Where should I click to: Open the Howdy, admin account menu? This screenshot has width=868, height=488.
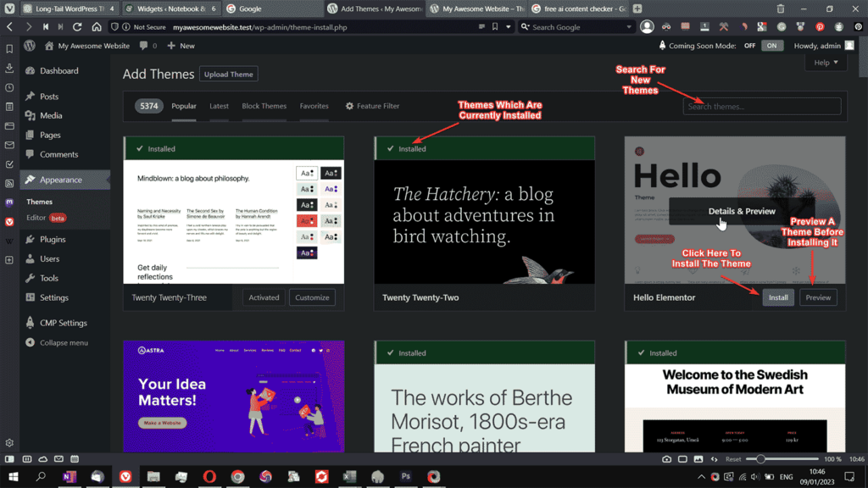(x=824, y=46)
